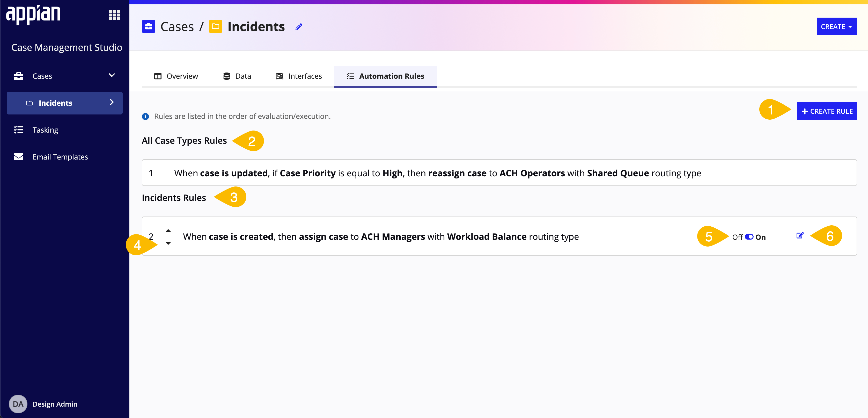Screen dimensions: 868x418
Task: Expand Incidents chevron in the sidebar
Action: click(112, 102)
